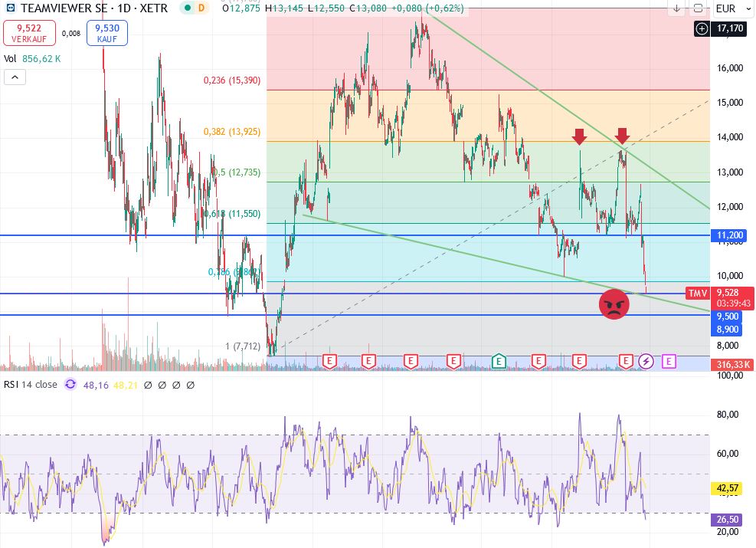Viewport: 756px width, 548px height.
Task: Click the 0,008 spread value
Action: 71,33
